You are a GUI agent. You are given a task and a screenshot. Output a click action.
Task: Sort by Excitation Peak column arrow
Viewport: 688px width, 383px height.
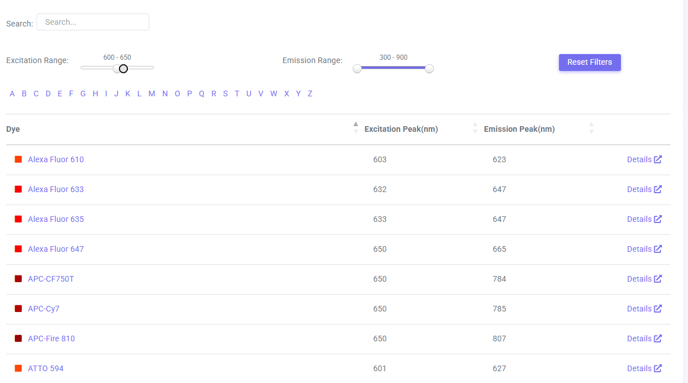click(x=475, y=128)
